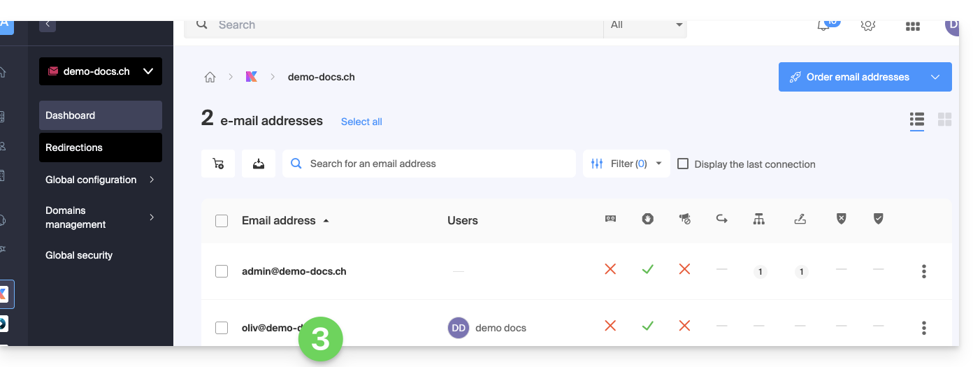Screen dimensions: 980x367
Task: Open the apps grid launcher
Action: coord(912,26)
